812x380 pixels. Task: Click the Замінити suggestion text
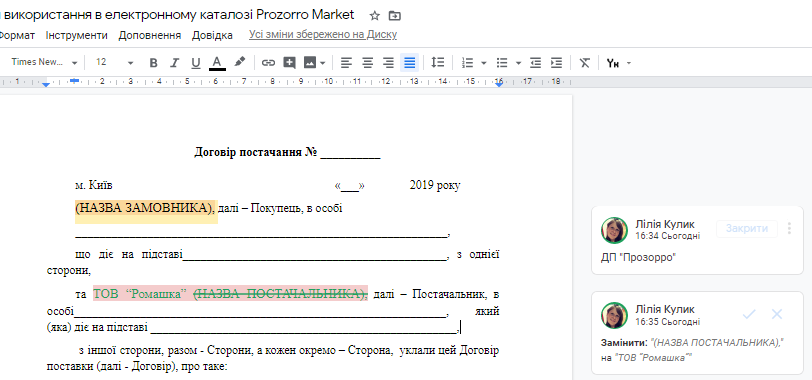[x=692, y=350]
